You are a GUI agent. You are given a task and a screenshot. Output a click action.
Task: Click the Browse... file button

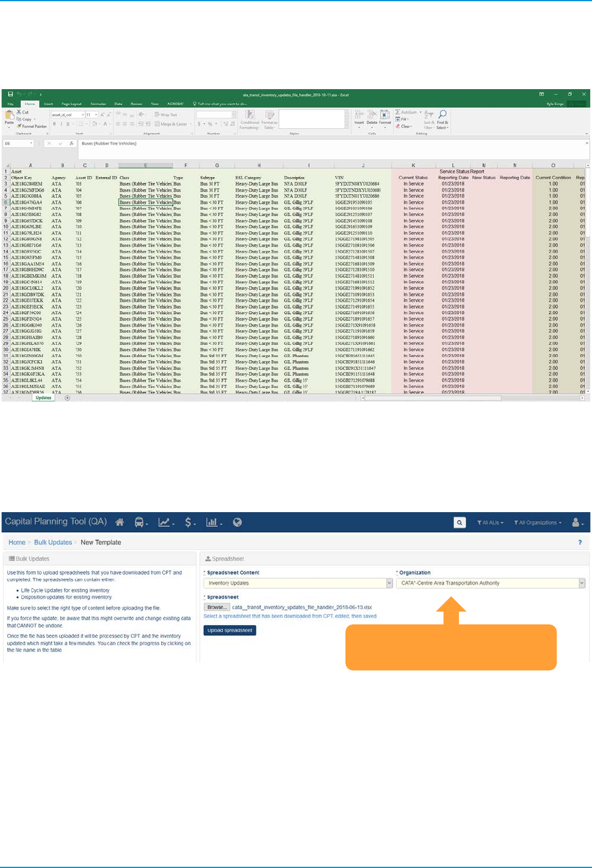tap(217, 607)
